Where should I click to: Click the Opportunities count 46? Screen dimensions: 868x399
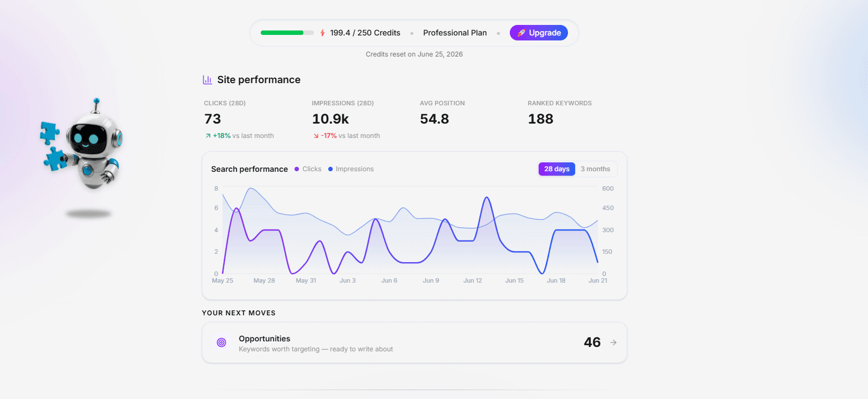tap(592, 342)
